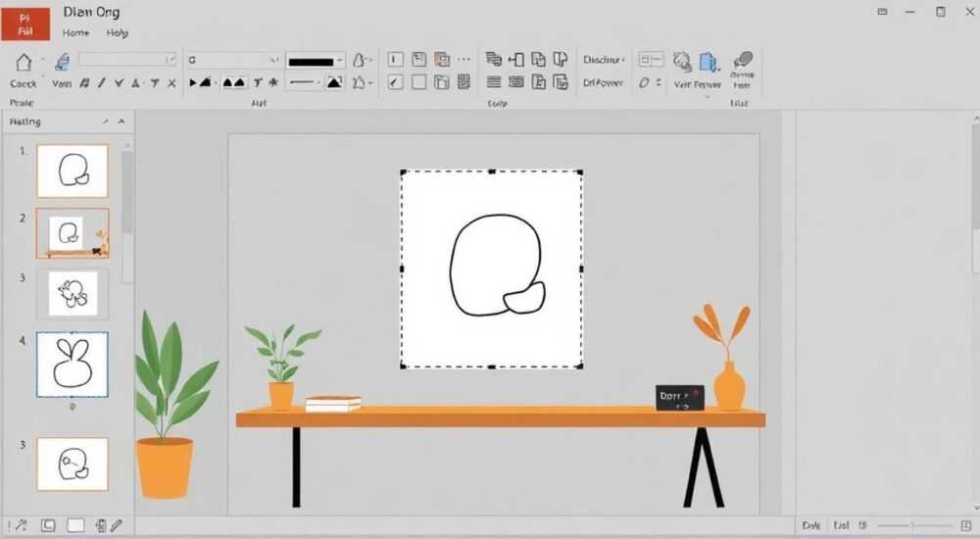Click the layout box icon above eraser
The width and height of the screenshot is (980, 539).
click(x=651, y=60)
